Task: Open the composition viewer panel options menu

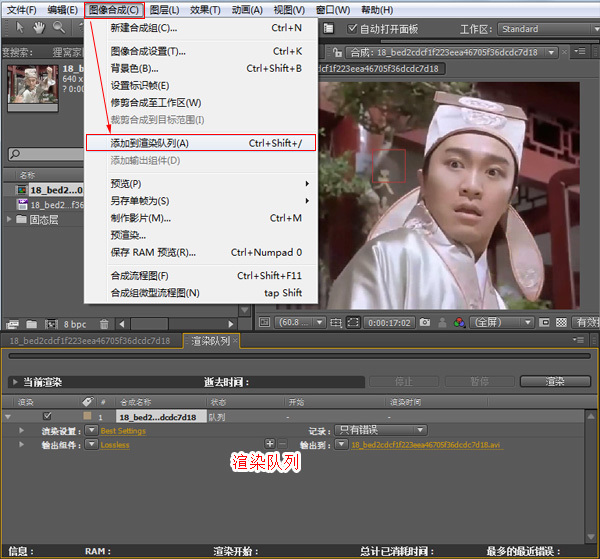Action: click(580, 51)
